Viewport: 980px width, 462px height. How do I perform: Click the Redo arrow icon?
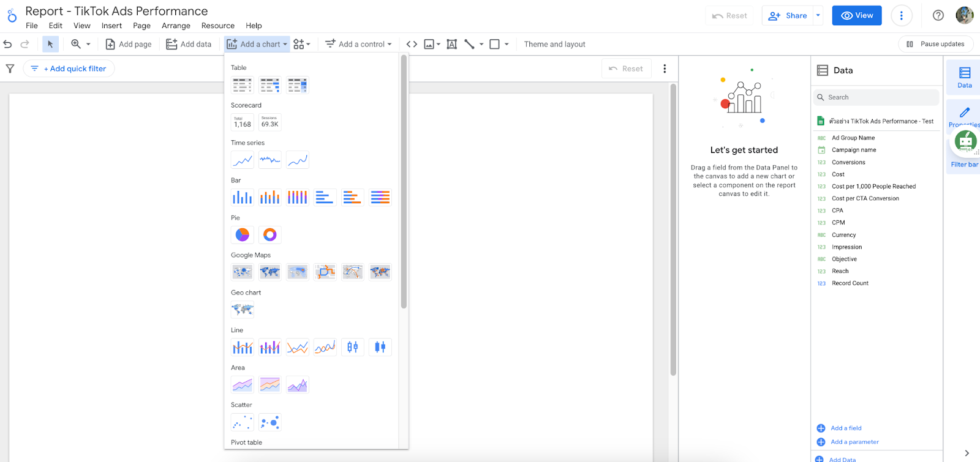tap(24, 44)
